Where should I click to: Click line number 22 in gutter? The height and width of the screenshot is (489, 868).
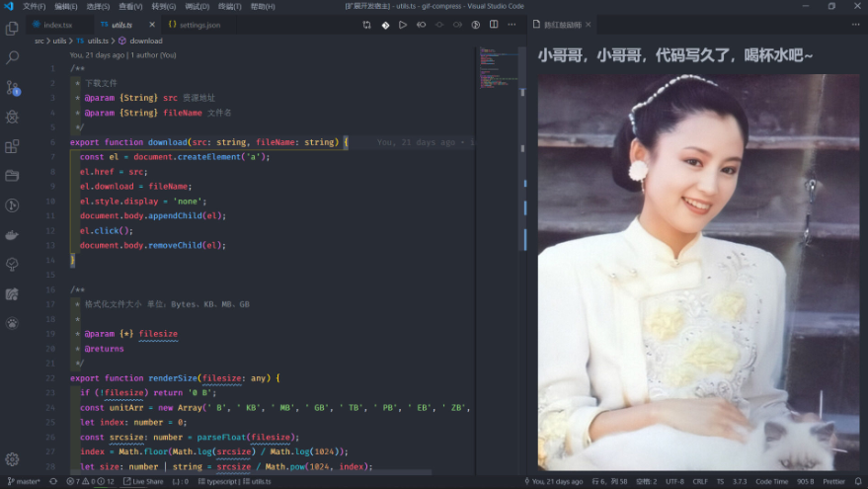[50, 378]
